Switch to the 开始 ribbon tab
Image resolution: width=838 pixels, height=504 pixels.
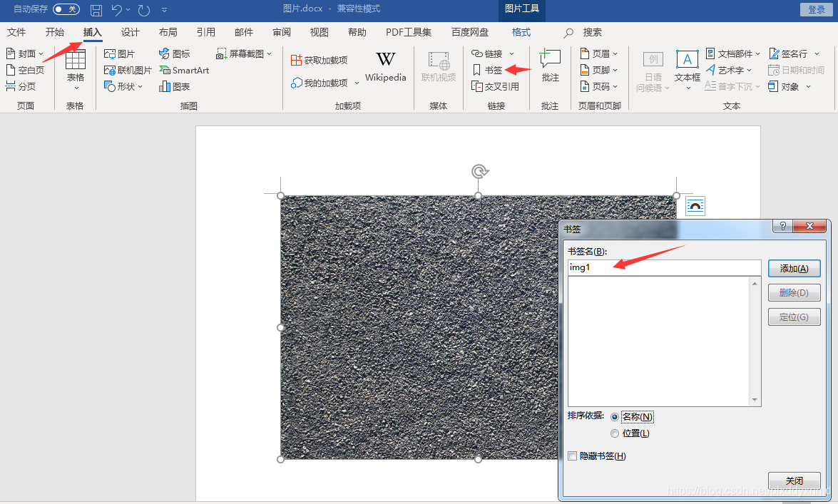tap(54, 32)
